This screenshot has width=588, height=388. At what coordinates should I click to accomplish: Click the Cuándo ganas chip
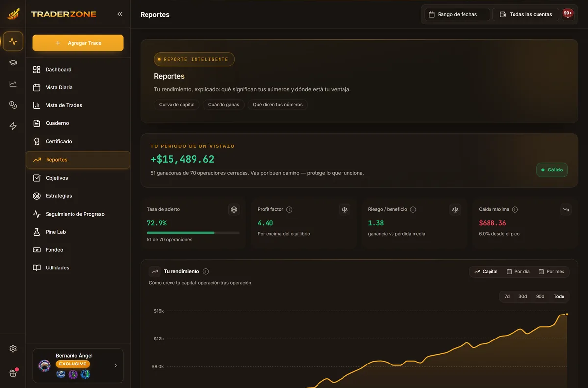[x=223, y=105]
